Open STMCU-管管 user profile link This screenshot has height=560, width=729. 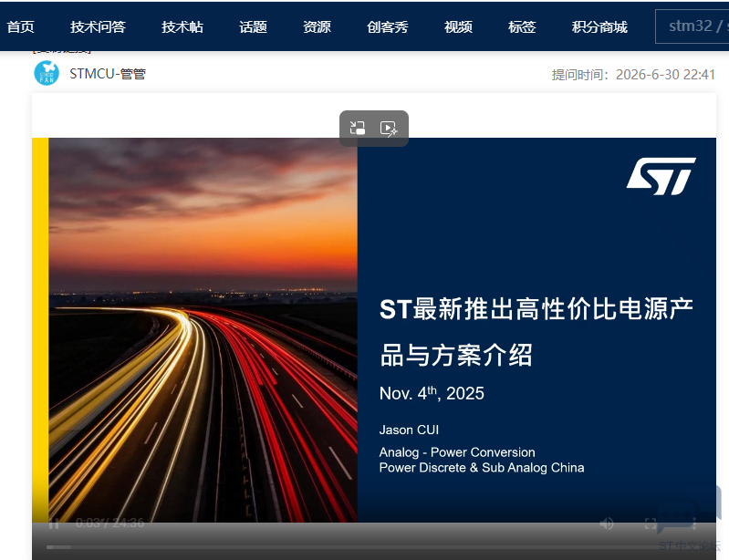108,74
